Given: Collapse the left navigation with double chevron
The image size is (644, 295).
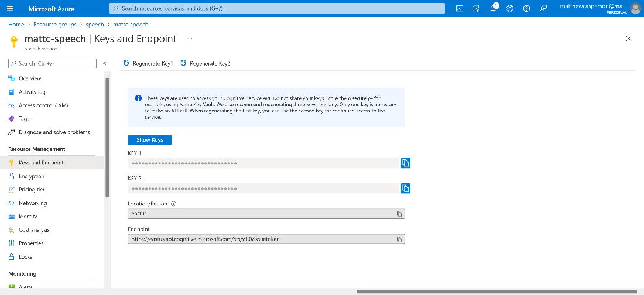Looking at the screenshot, I should [x=104, y=64].
